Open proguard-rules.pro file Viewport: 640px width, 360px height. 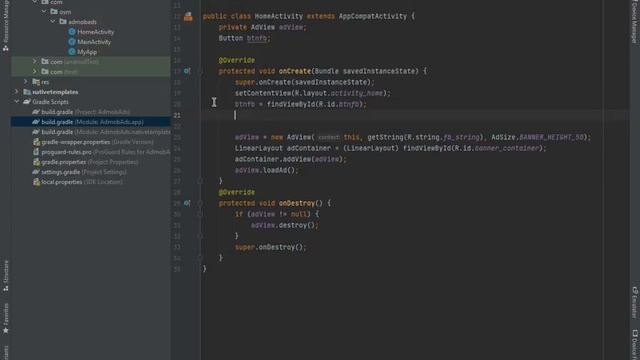click(106, 152)
